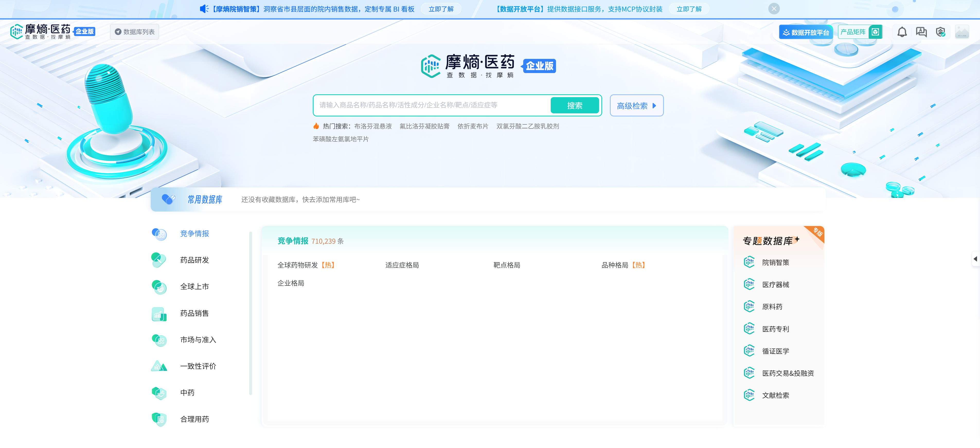The width and height of the screenshot is (980, 448).
Task: Click the announcement speaker icon
Action: (204, 9)
